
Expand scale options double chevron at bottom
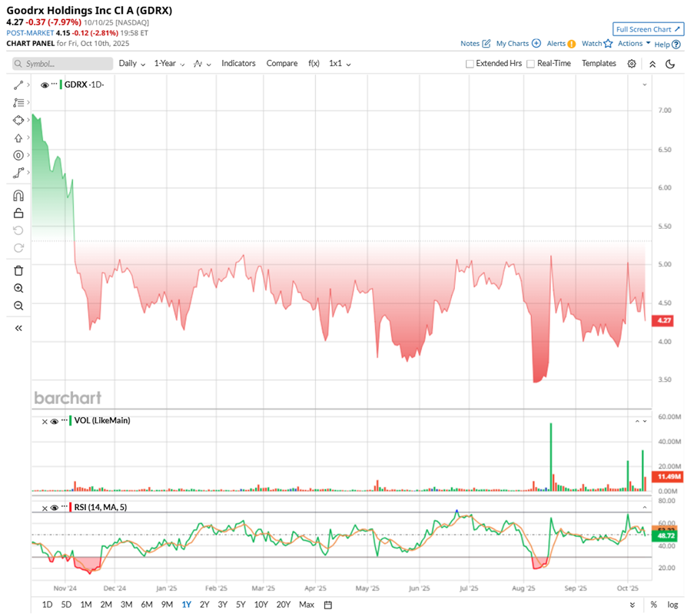click(633, 605)
